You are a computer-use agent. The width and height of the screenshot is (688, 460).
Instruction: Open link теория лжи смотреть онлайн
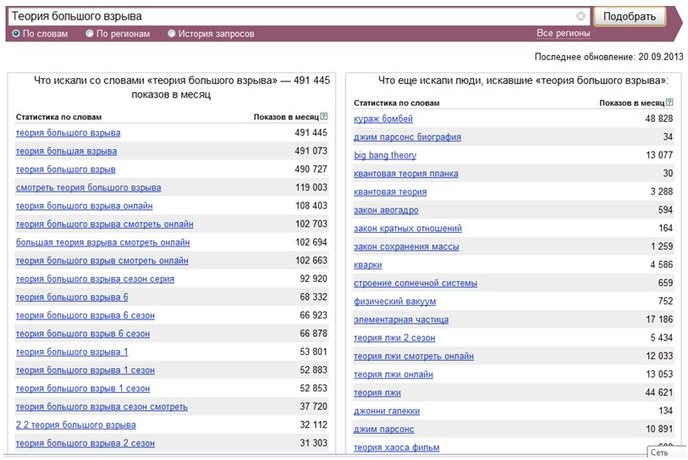[414, 356]
